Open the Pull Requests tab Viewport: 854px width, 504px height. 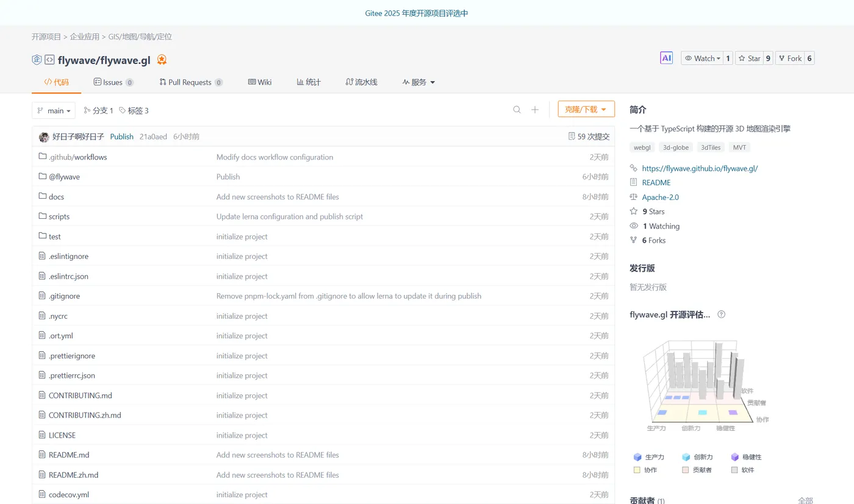pos(191,82)
